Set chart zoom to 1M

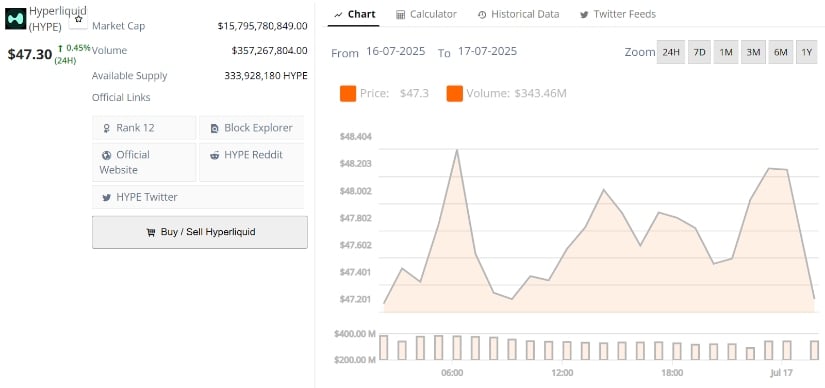pos(726,52)
